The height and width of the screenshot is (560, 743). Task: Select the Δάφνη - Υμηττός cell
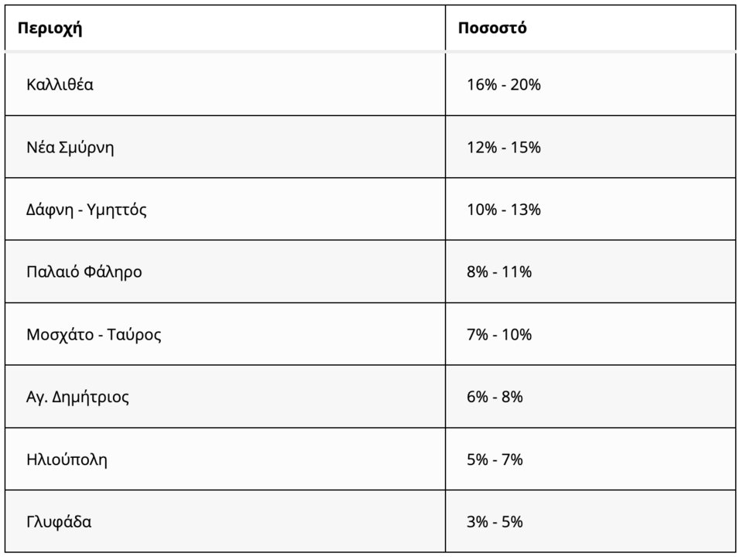point(86,210)
